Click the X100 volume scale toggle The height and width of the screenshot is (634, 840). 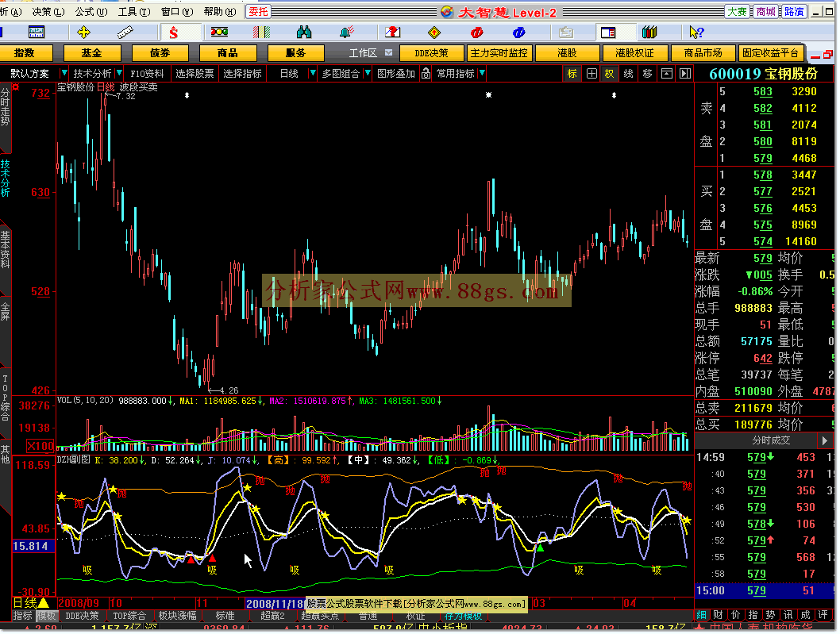click(40, 446)
